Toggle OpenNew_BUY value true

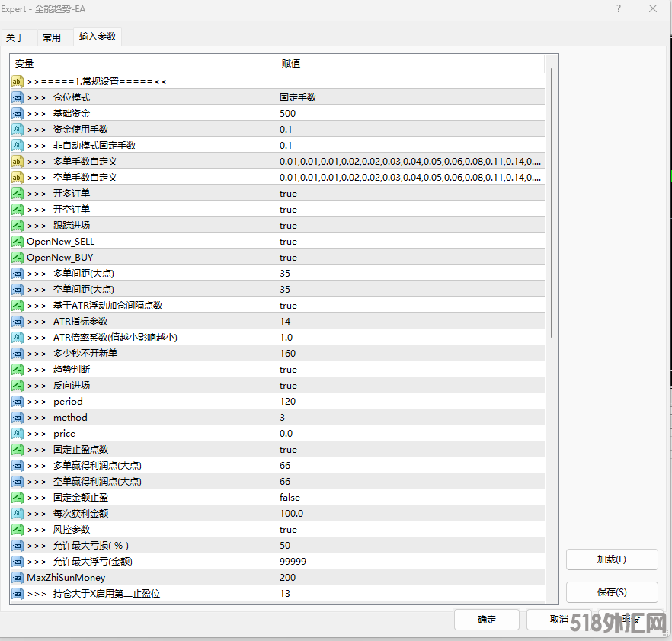411,258
